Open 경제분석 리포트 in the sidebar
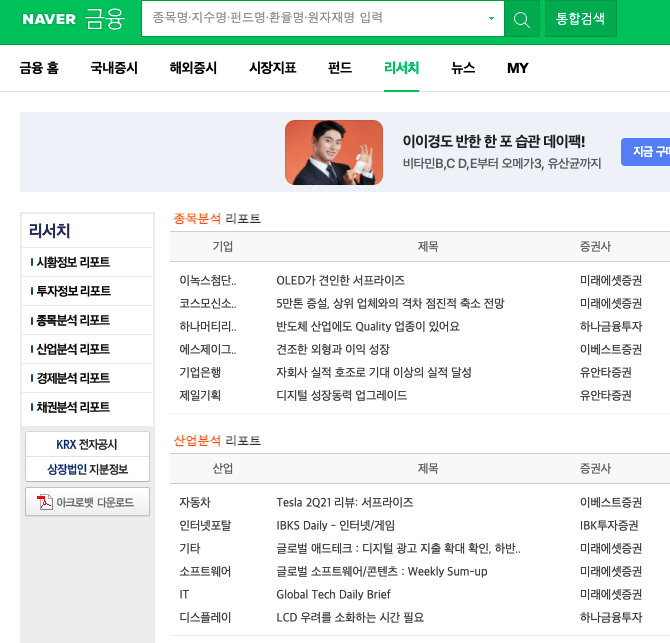Image resolution: width=670 pixels, height=643 pixels. (x=73, y=378)
